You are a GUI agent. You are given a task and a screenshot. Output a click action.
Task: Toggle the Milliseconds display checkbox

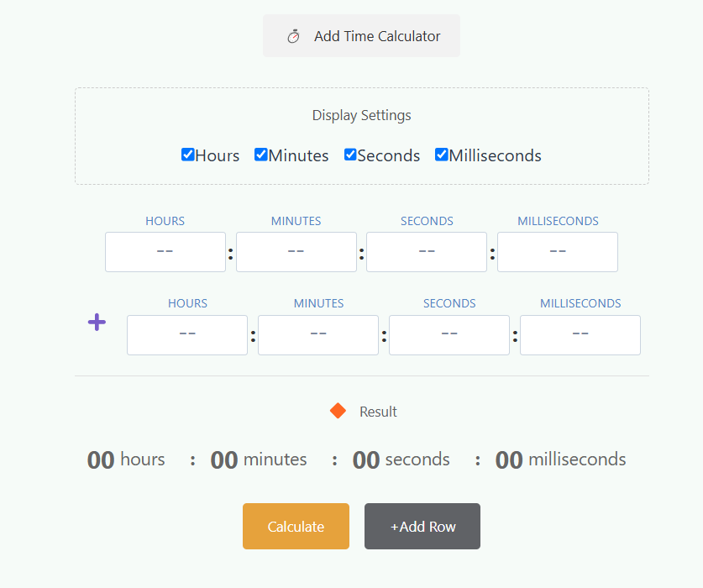pyautogui.click(x=441, y=155)
